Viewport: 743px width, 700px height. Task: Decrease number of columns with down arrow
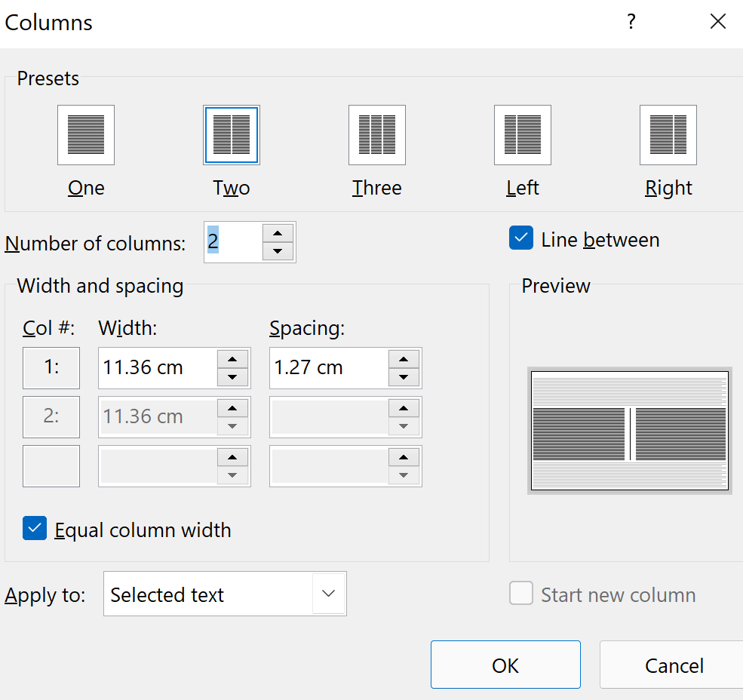(278, 250)
